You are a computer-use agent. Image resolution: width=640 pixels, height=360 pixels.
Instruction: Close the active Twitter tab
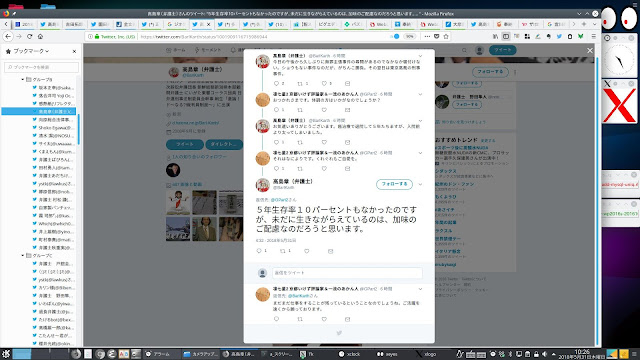click(x=209, y=24)
